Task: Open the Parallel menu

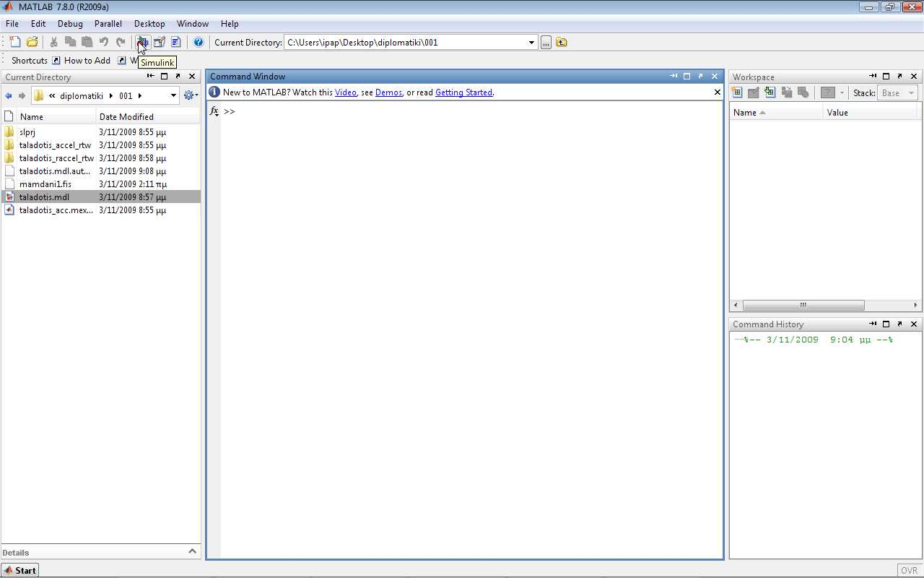Action: [x=108, y=24]
